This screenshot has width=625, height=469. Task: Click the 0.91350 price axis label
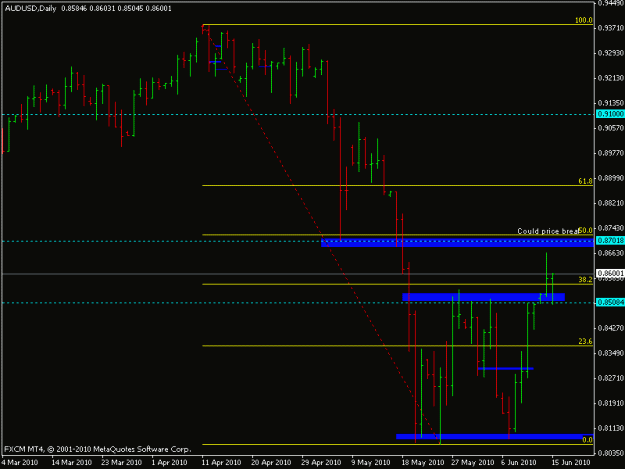tap(611, 103)
